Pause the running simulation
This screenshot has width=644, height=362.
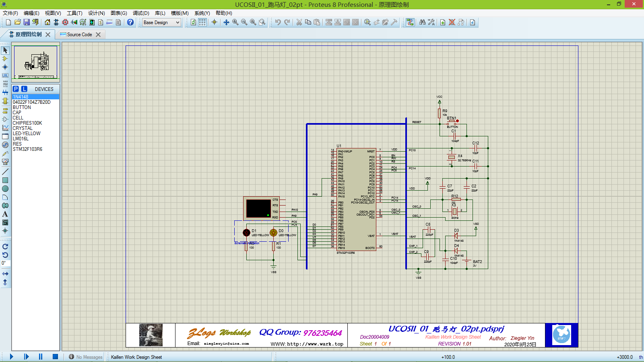40,356
